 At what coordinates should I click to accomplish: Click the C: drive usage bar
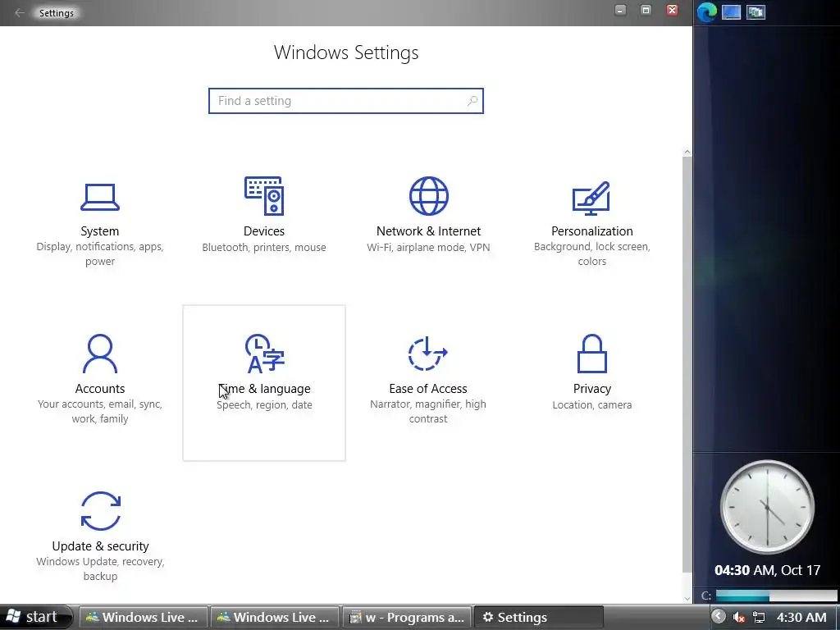[776, 596]
